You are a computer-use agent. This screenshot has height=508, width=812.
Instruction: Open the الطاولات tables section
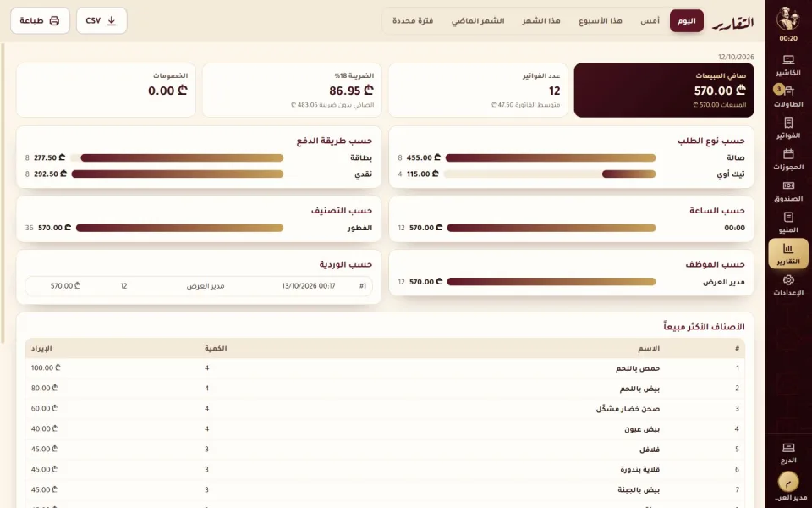click(x=788, y=97)
